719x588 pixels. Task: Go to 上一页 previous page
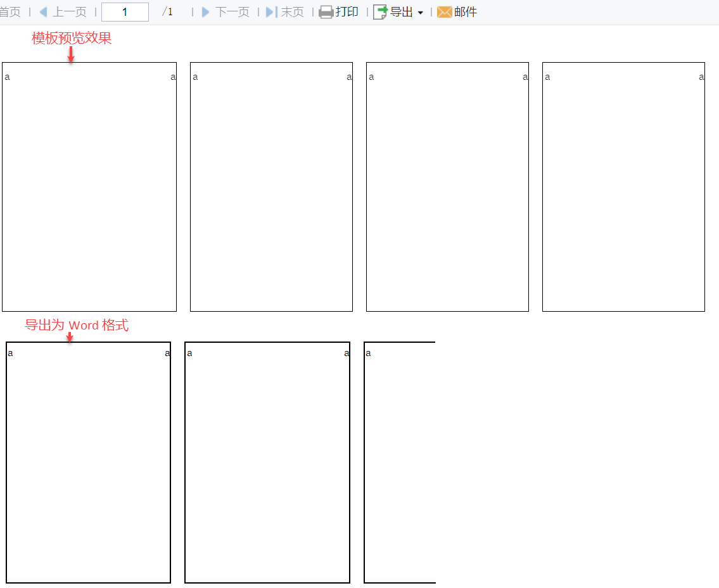pyautogui.click(x=70, y=12)
